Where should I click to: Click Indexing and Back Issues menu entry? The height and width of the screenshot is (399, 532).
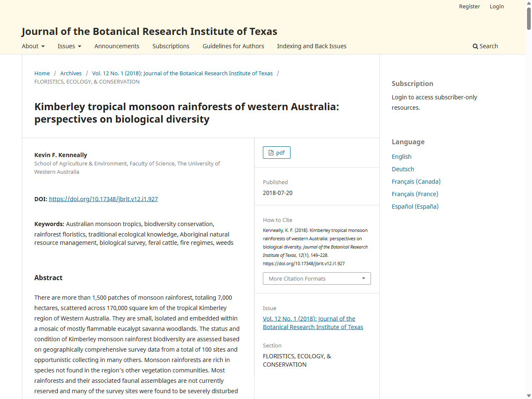pyautogui.click(x=311, y=46)
